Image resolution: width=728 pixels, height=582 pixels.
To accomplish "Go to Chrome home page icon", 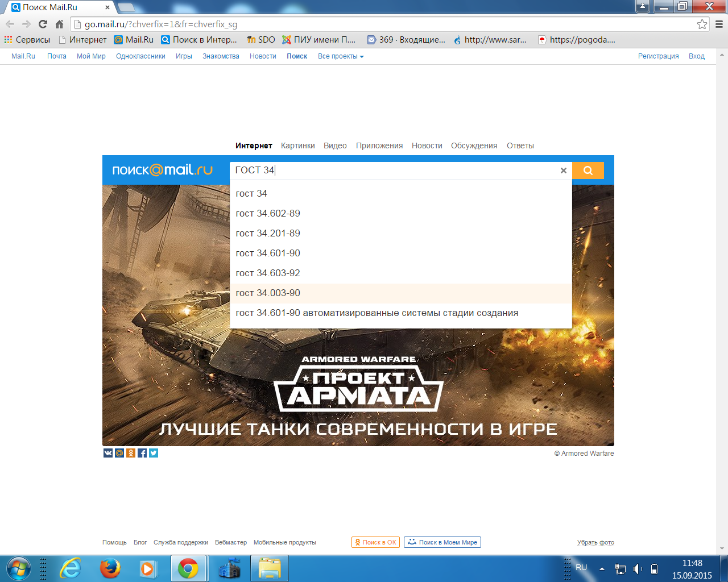I will click(59, 24).
